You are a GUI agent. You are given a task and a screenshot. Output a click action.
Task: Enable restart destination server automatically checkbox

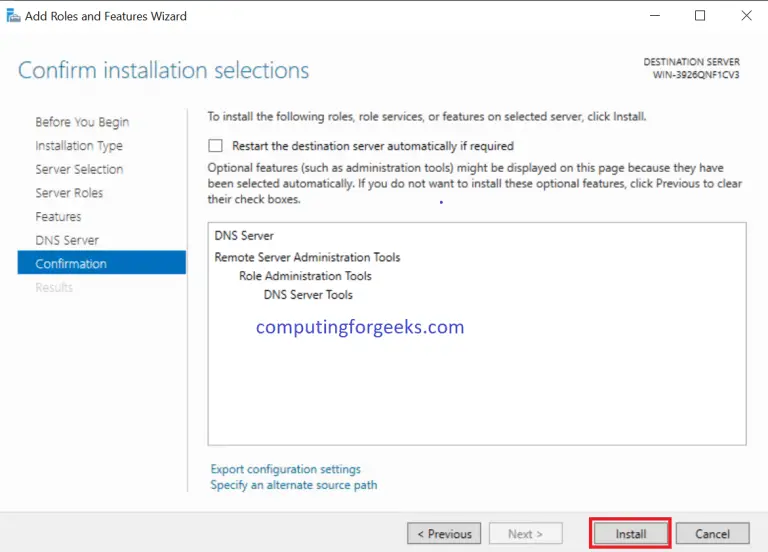[215, 146]
